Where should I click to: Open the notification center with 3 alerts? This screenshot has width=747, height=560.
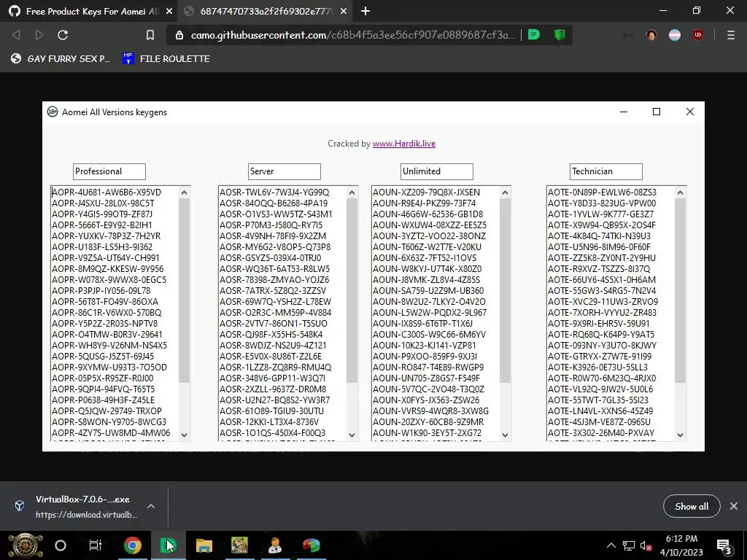click(x=724, y=547)
